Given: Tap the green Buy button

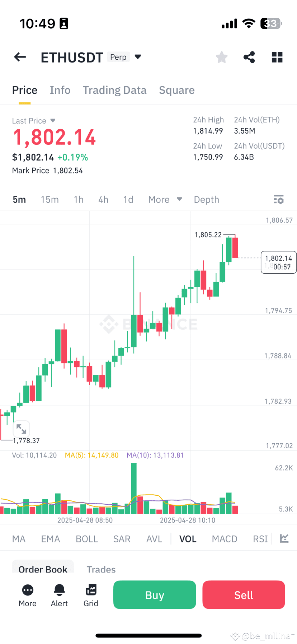Looking at the screenshot, I should point(155,595).
